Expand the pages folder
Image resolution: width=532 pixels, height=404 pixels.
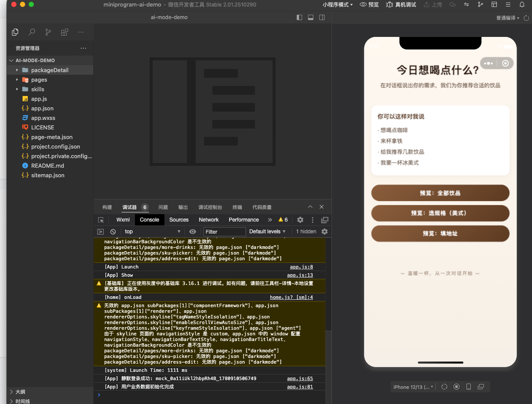point(50,79)
